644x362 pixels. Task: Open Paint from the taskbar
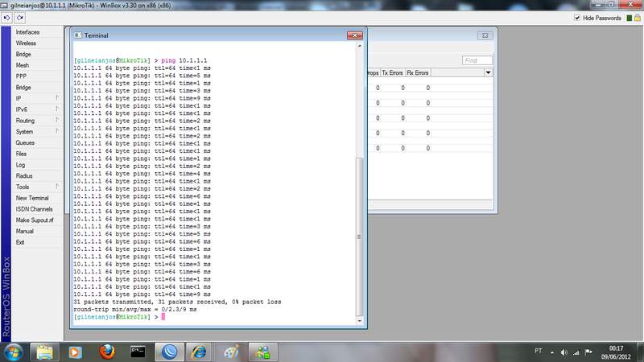tap(231, 352)
